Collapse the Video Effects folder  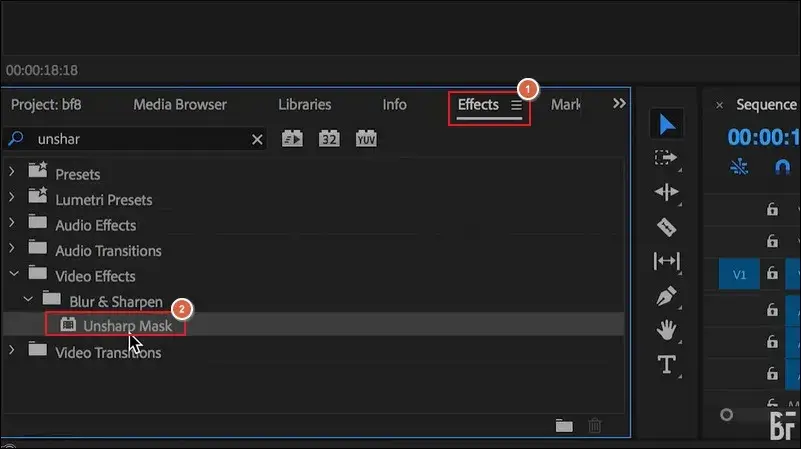12,275
